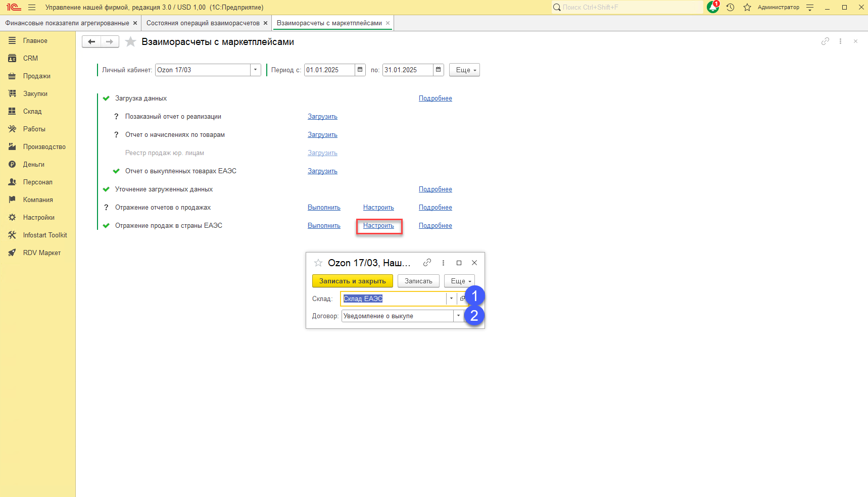Close Взаиморасчеты с маркетплейсами tab
The height and width of the screenshot is (497, 868).
coord(388,23)
